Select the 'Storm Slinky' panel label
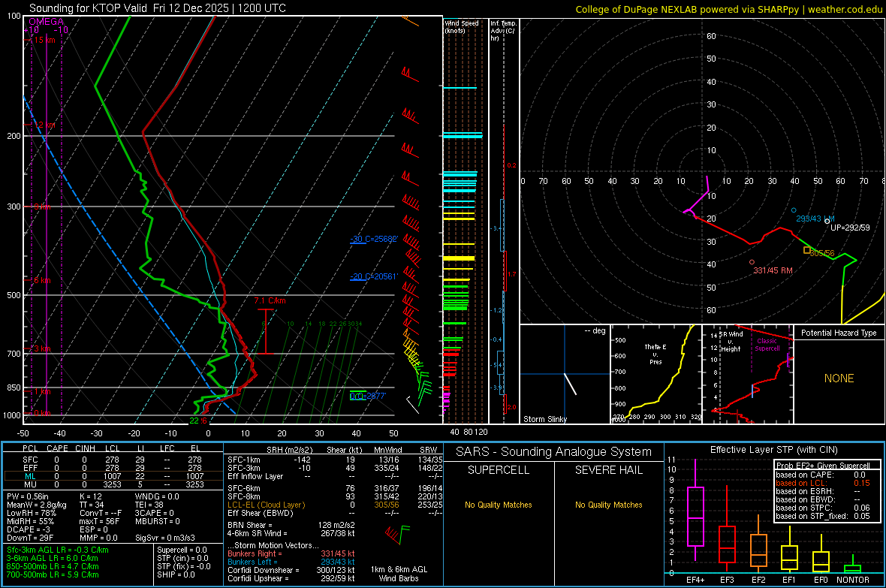Screen dimensions: 886x588 coord(544,419)
